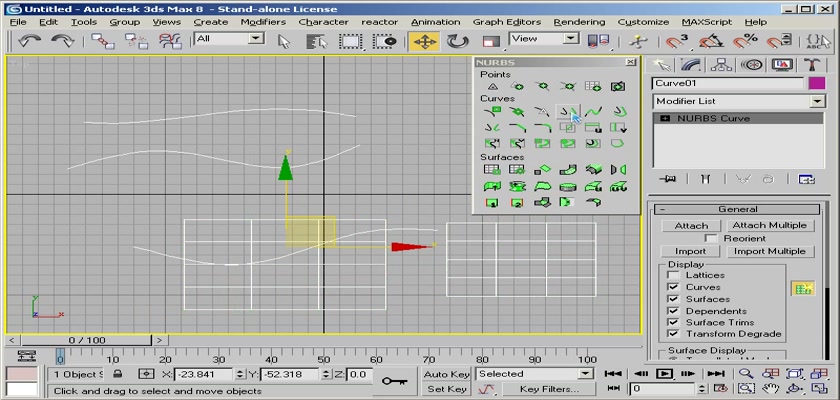Click the Create Mirror Surface icon in NURBS toolbox
The width and height of the screenshot is (840, 400).
pyautogui.click(x=618, y=170)
